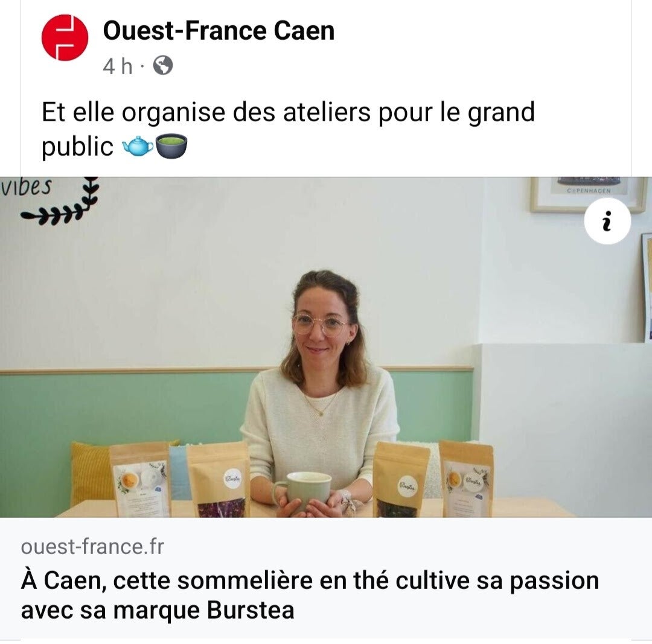Open the article photo of the woman
The image size is (652, 644).
tap(326, 347)
